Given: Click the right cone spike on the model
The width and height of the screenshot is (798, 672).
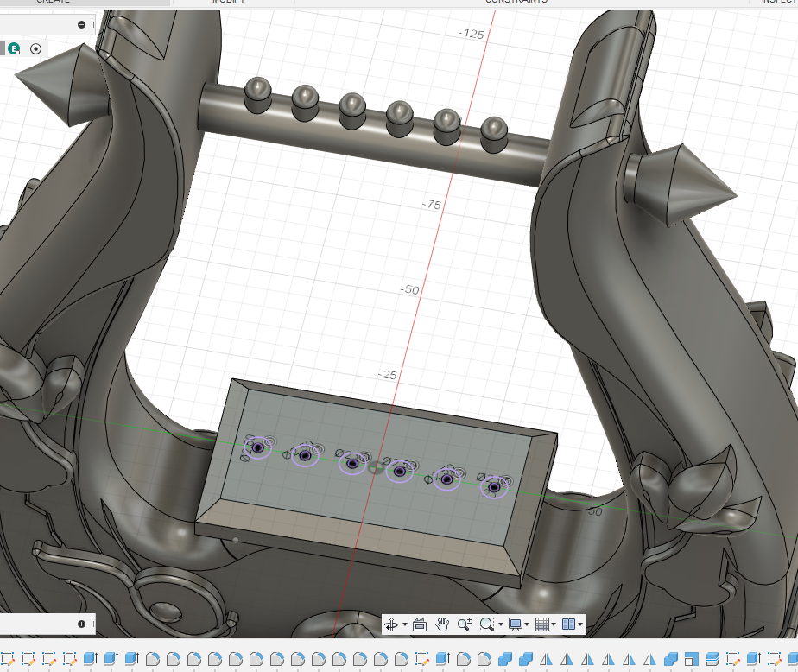Looking at the screenshot, I should pyautogui.click(x=682, y=185).
